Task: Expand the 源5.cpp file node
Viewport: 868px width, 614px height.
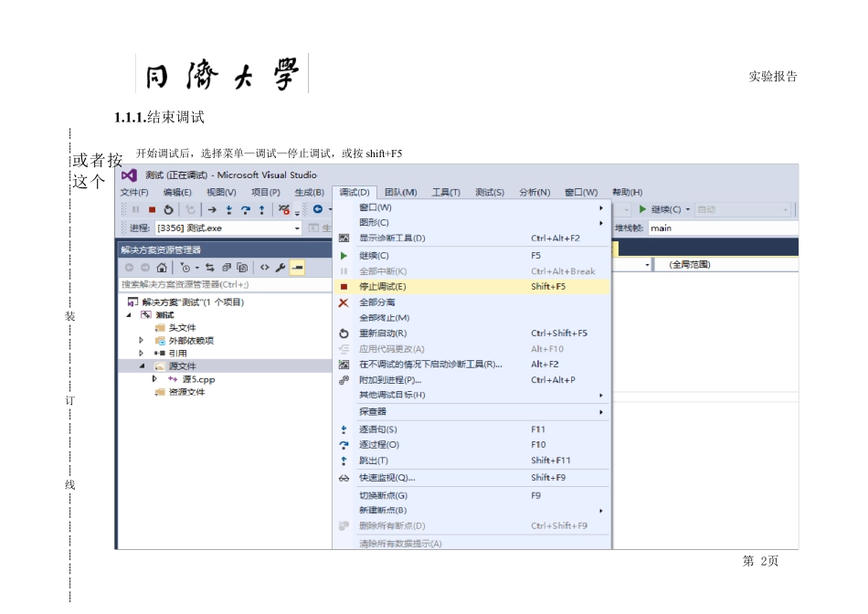Action: 154,379
